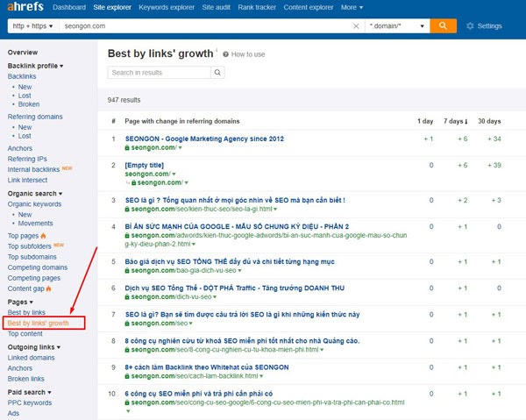This screenshot has width=526, height=420.
Task: Open Link intersect in the sidebar
Action: 27,180
